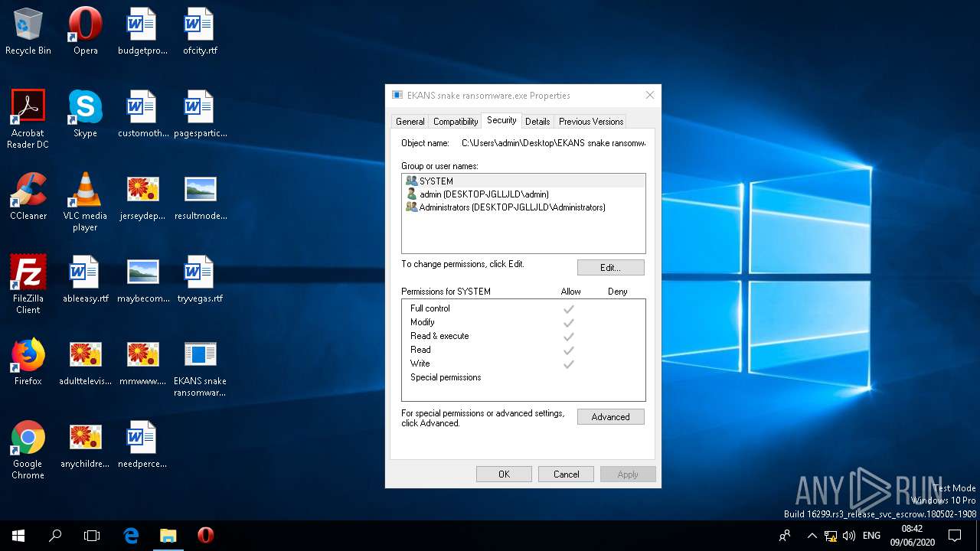The width and height of the screenshot is (980, 551).
Task: Click the Modify Allow checkmark
Action: tap(568, 323)
